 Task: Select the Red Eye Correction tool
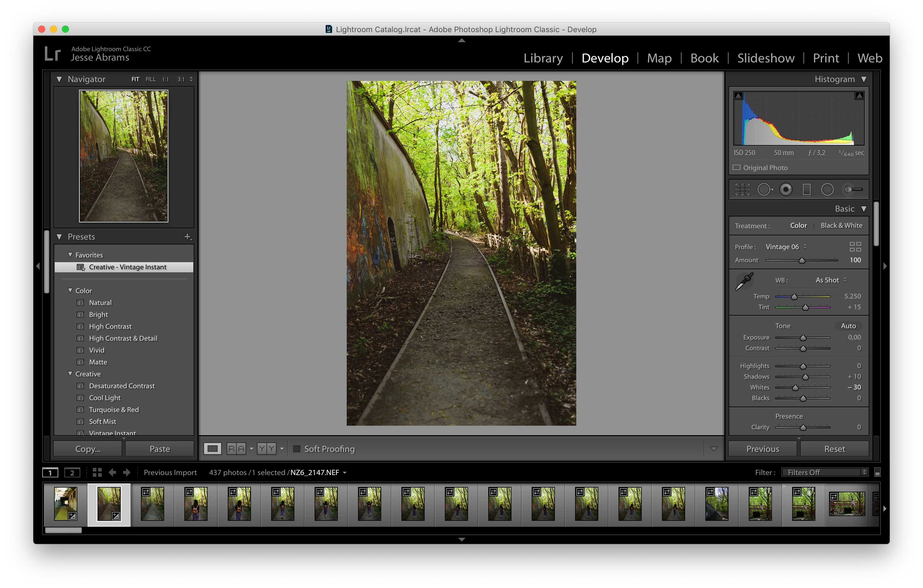tap(785, 189)
